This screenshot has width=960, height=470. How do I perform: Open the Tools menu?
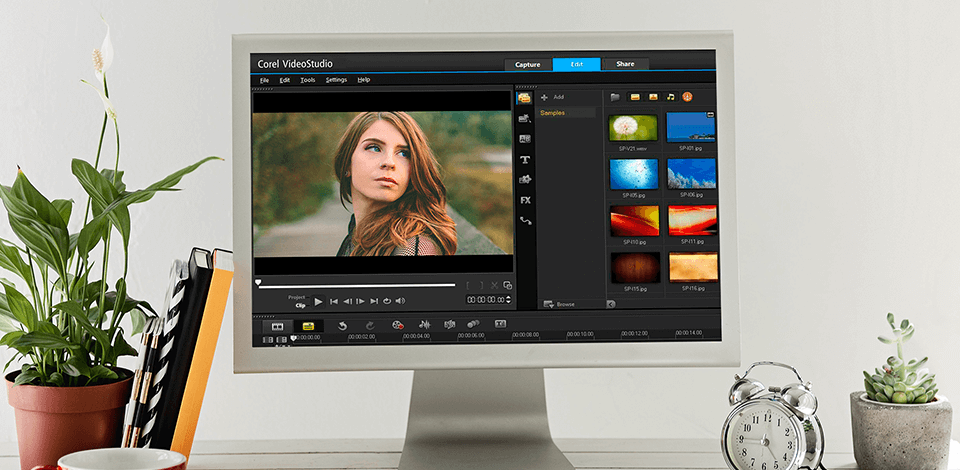point(307,80)
